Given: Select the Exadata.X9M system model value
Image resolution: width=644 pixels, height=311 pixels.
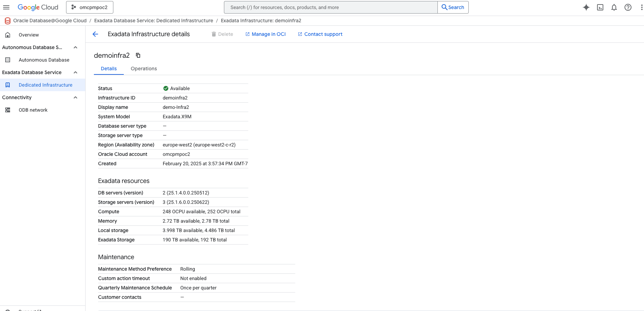Looking at the screenshot, I should 177,117.
